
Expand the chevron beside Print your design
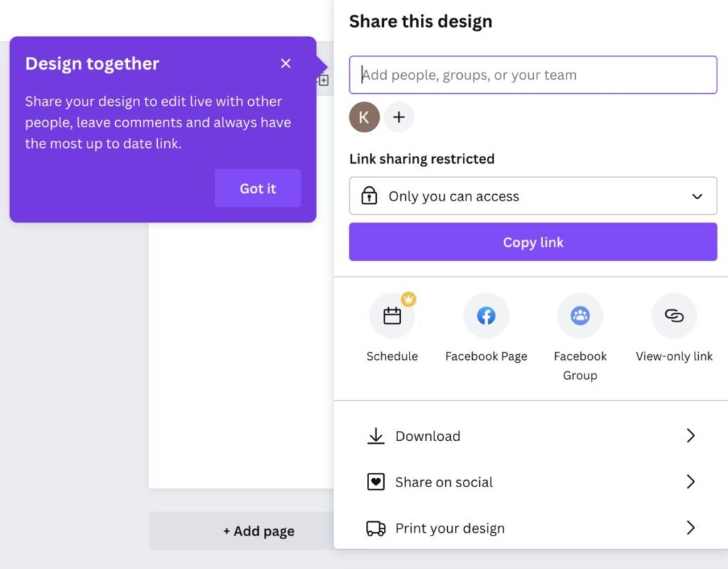pos(690,528)
